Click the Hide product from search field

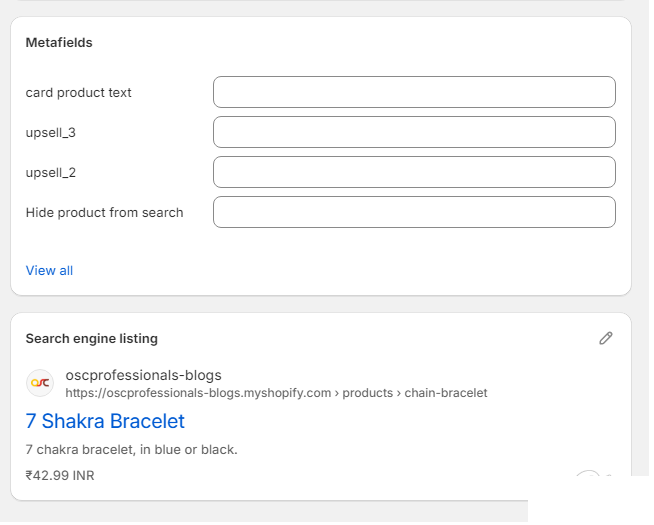tap(414, 212)
